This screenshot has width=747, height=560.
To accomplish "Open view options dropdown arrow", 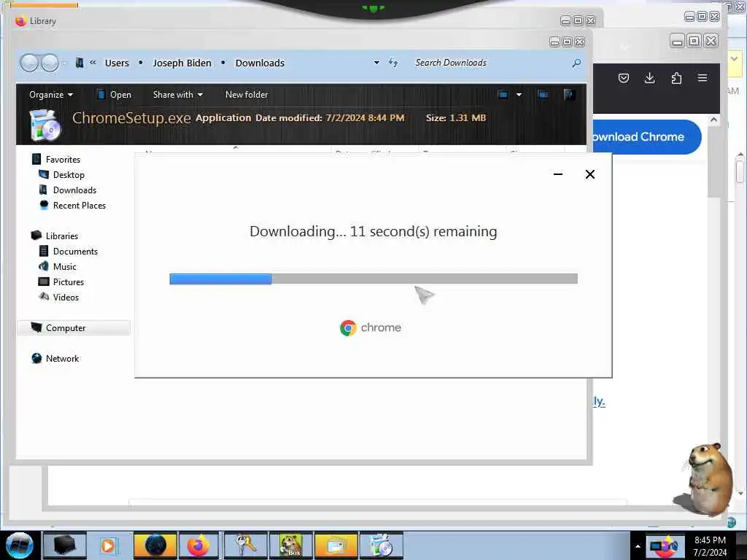I will point(519,95).
